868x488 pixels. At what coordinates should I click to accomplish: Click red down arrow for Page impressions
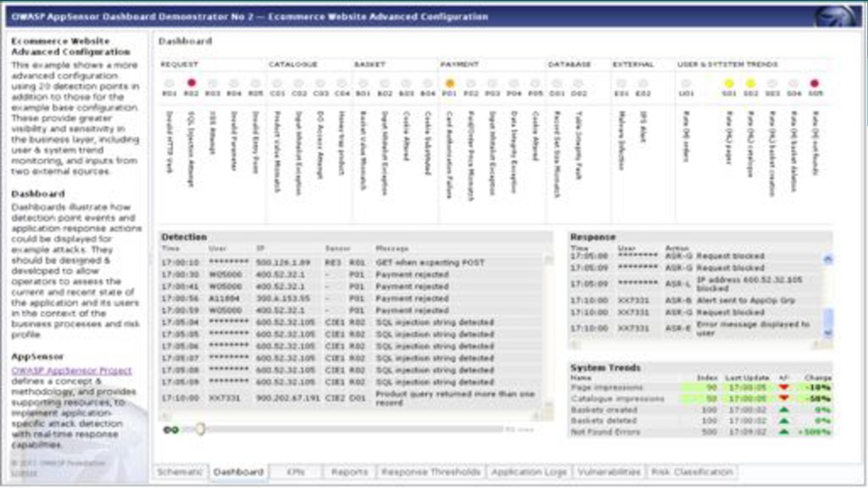tap(784, 387)
